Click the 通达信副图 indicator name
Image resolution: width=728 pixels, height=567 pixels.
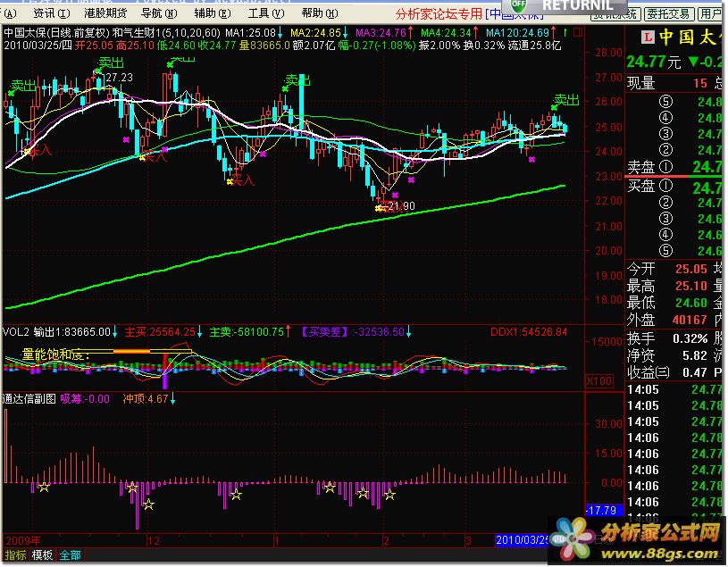coord(29,399)
